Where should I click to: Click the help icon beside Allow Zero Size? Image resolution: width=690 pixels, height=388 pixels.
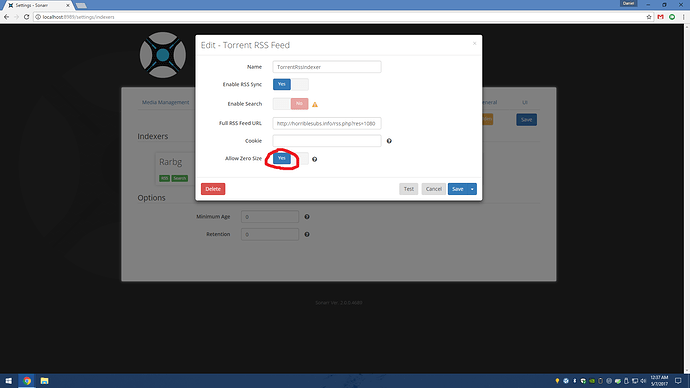[314, 159]
